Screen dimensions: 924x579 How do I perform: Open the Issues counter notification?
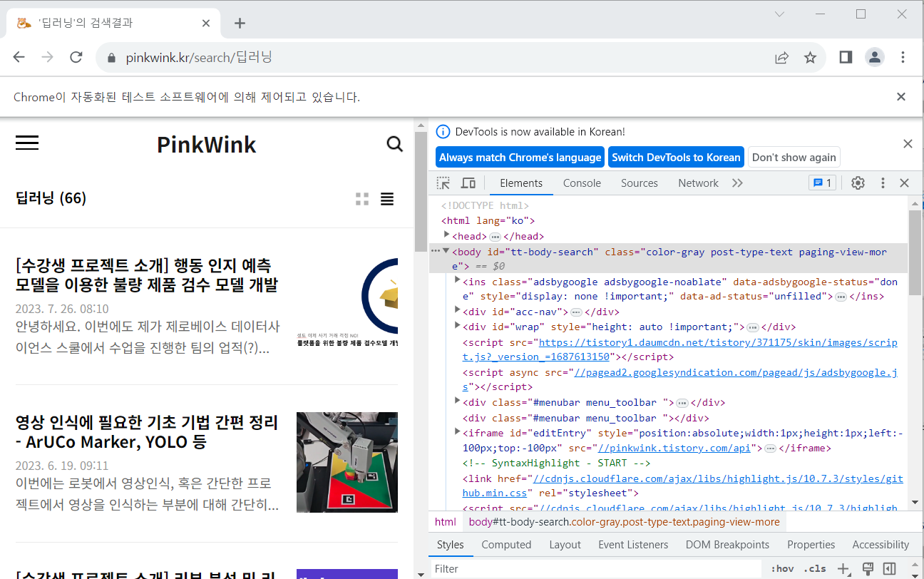click(x=822, y=183)
